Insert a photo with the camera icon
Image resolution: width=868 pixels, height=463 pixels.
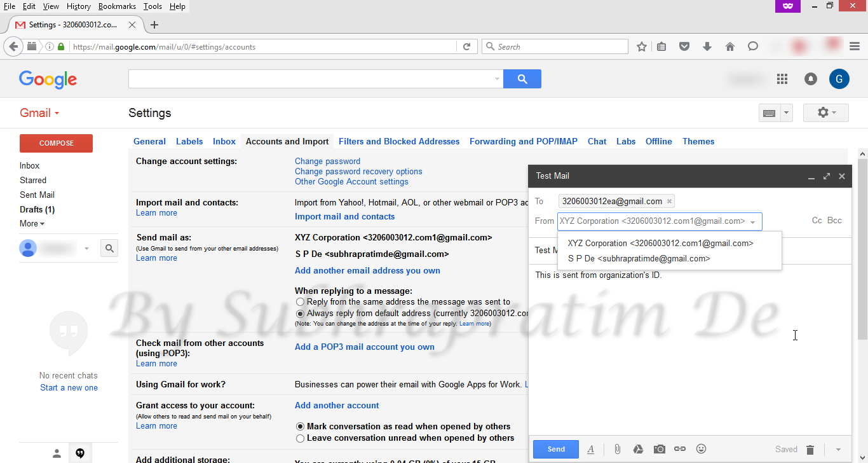[660, 450]
